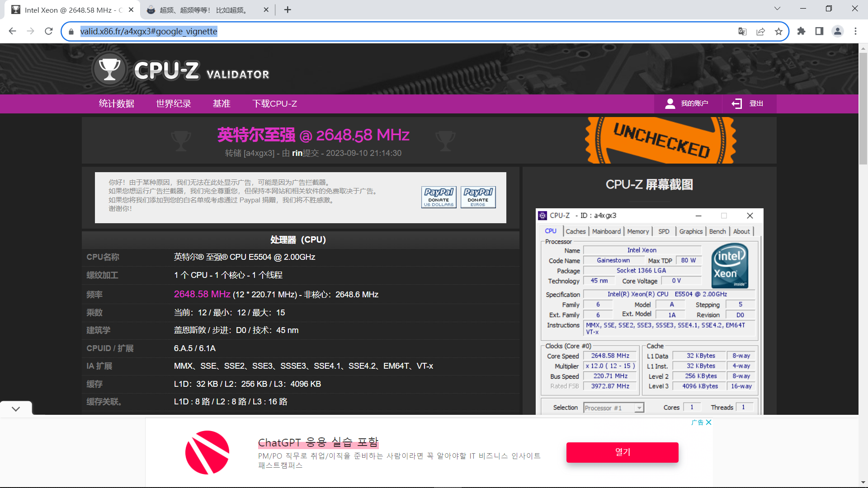Click the Intel Xeon logo in screenshot
868x488 pixels.
(729, 266)
